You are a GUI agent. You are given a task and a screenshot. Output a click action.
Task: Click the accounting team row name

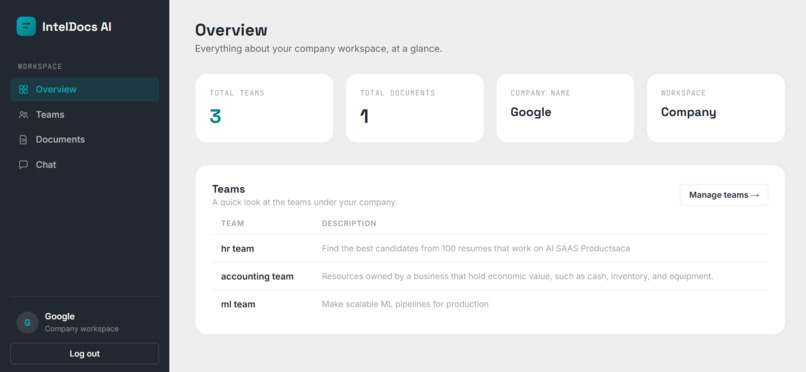(257, 276)
